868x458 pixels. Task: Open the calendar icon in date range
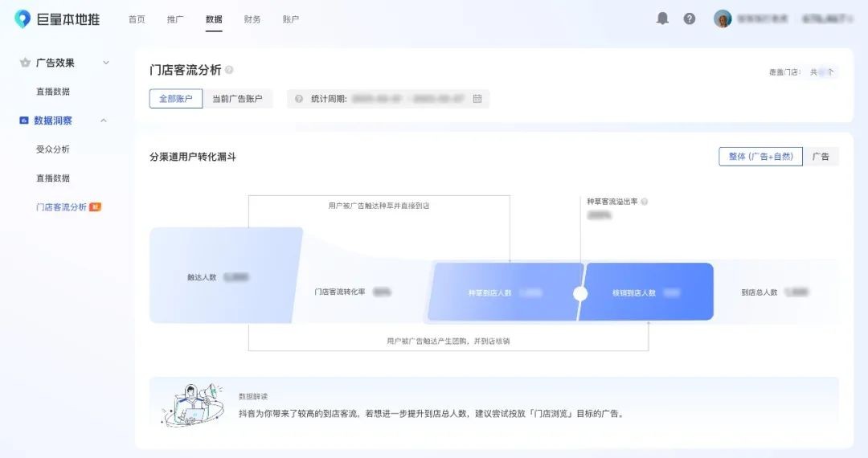coord(477,99)
